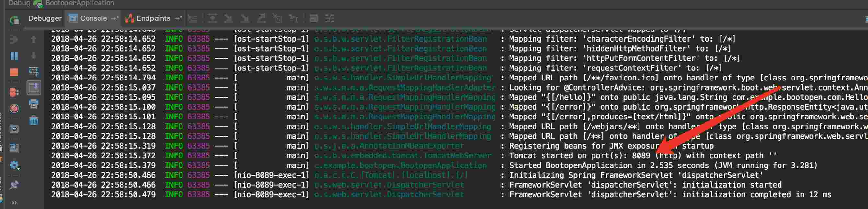Screen dimensions: 868x209
Task: Click the camera thread dump icon
Action: click(14, 129)
